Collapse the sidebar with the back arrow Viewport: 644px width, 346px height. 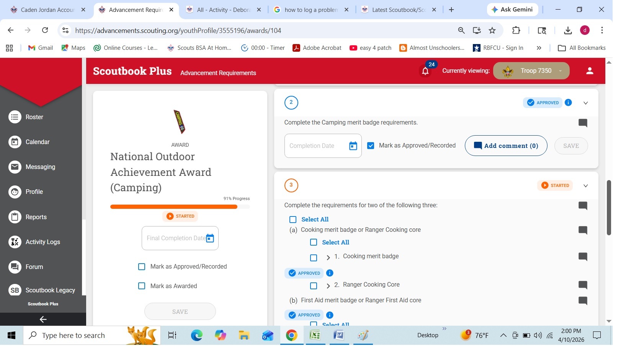(43, 319)
